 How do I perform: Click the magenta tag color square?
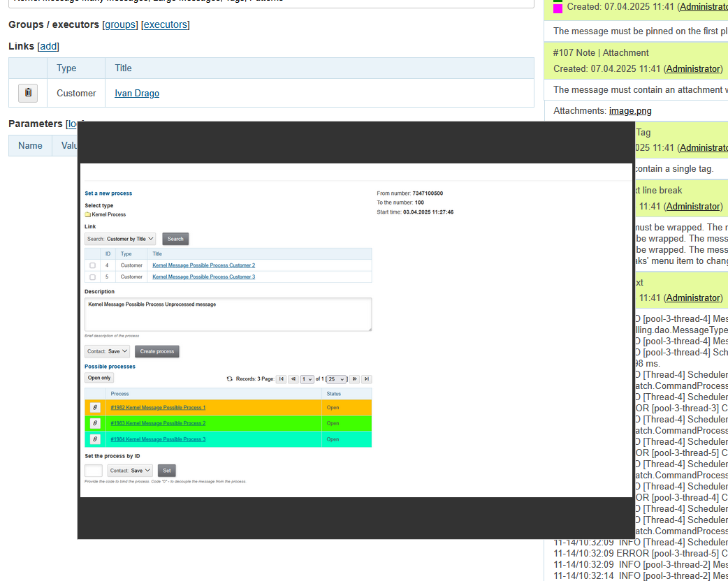tap(558, 8)
